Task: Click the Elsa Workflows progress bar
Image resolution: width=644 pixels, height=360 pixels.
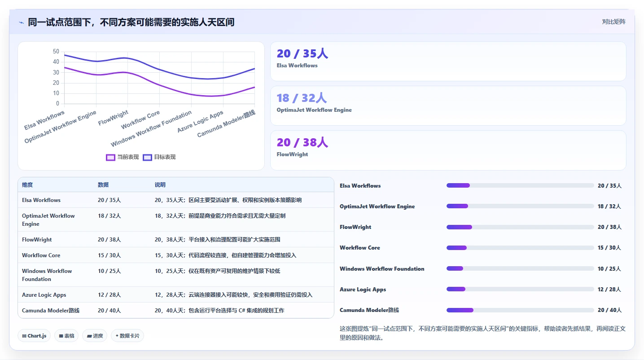Action: pos(520,185)
